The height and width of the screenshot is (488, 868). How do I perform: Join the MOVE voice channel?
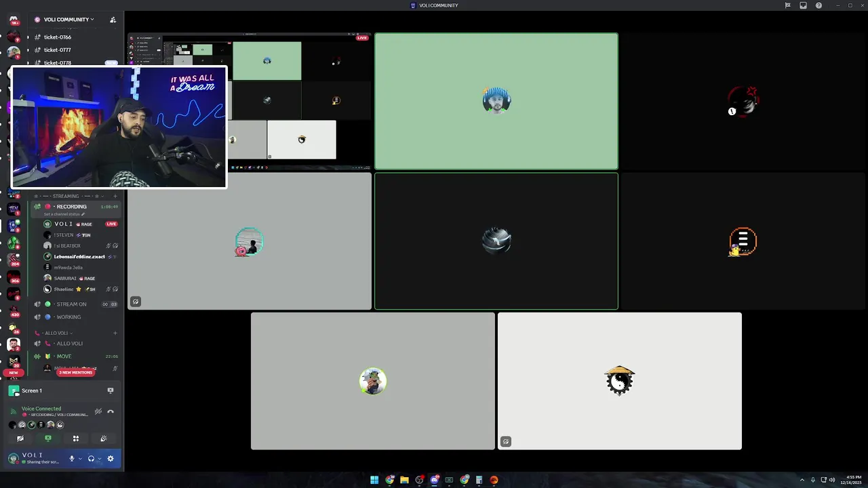pyautogui.click(x=64, y=357)
